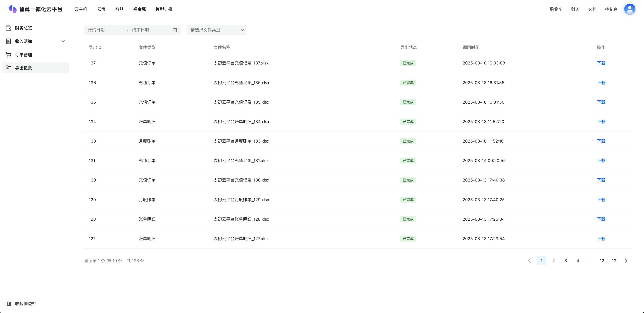
Task: Open 财务总览 from the sidebar
Action: click(x=23, y=28)
